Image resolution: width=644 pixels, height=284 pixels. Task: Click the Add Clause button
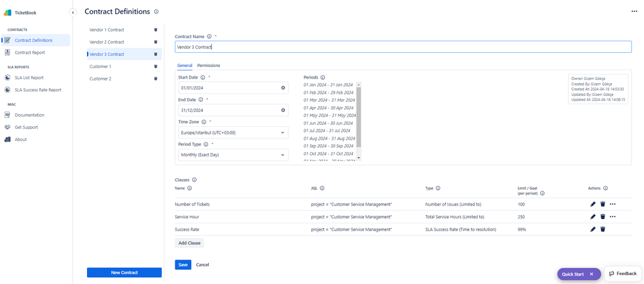point(190,243)
